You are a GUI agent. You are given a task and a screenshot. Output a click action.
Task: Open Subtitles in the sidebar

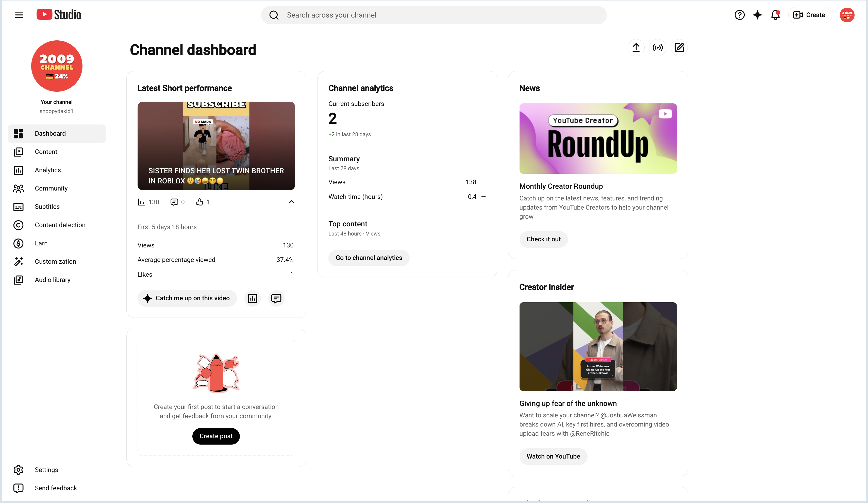pos(57,207)
